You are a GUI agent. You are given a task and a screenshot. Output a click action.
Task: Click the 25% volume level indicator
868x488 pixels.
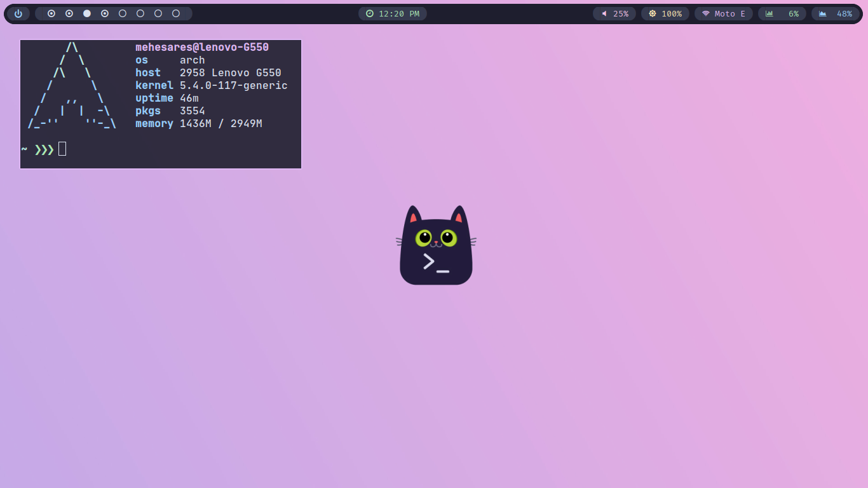[x=614, y=13]
